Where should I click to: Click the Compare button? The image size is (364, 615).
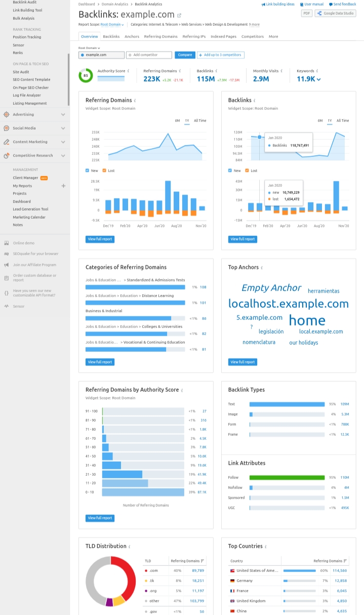pos(185,55)
